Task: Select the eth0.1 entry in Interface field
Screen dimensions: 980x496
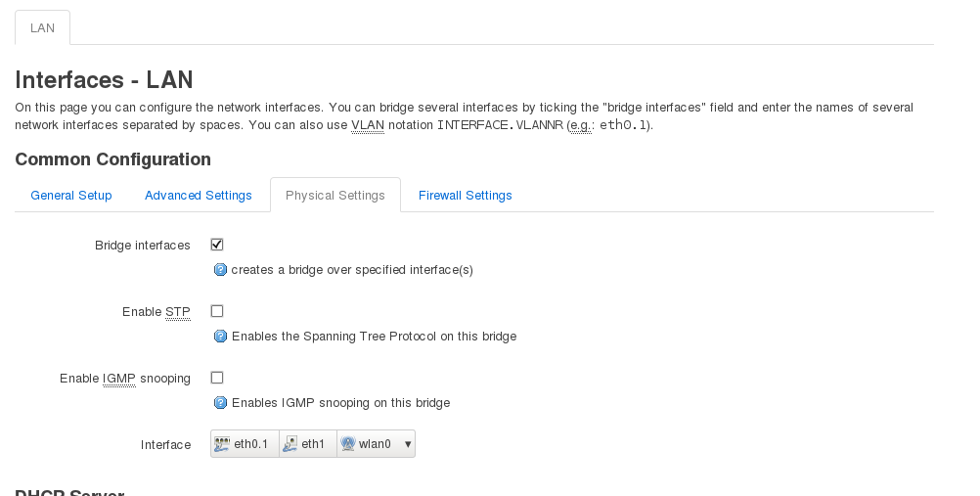Action: pos(250,444)
